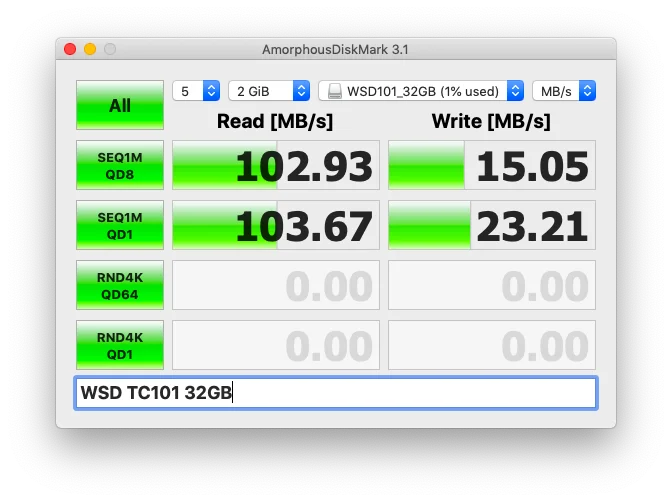Click the Write [MB/s] column header
Image resolution: width=672 pixels, height=502 pixels.
tap(491, 121)
